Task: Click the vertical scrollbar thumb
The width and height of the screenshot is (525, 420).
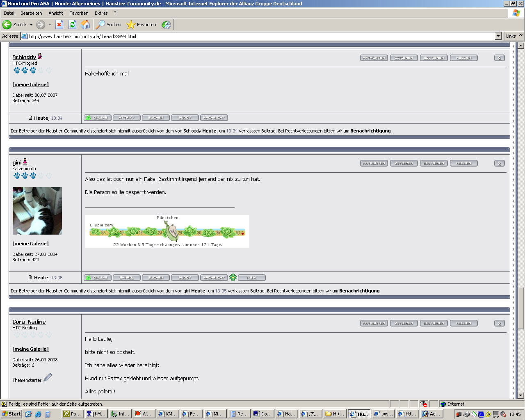Action: click(x=521, y=308)
